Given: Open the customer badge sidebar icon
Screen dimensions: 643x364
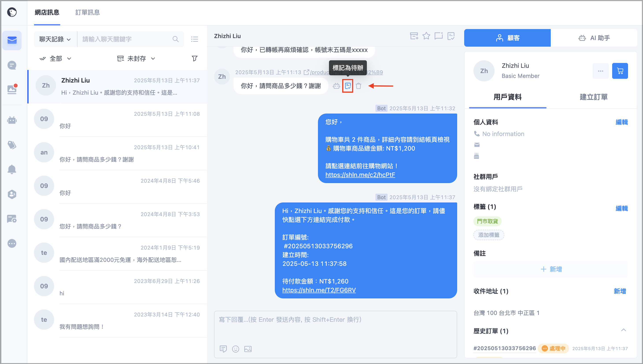Looking at the screenshot, I should tap(12, 194).
